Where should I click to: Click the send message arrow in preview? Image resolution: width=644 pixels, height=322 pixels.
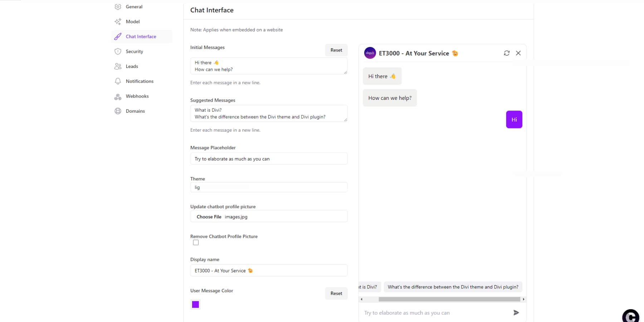click(516, 312)
